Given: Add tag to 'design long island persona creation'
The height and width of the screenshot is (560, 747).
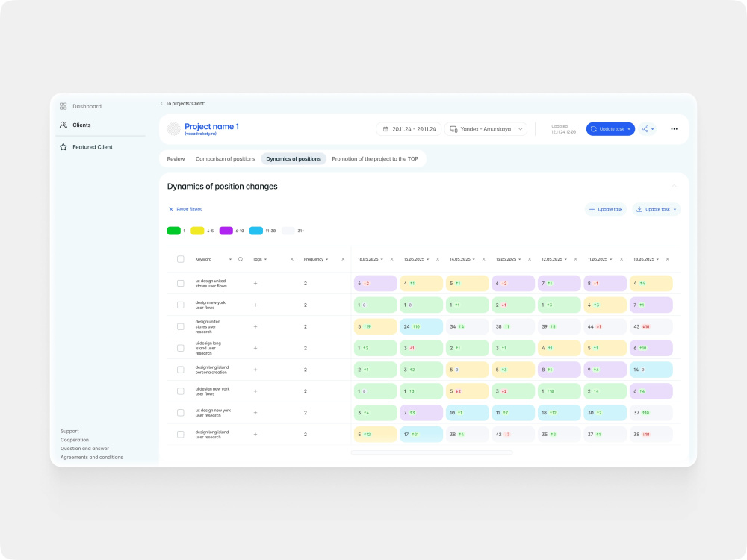Looking at the screenshot, I should [x=255, y=370].
